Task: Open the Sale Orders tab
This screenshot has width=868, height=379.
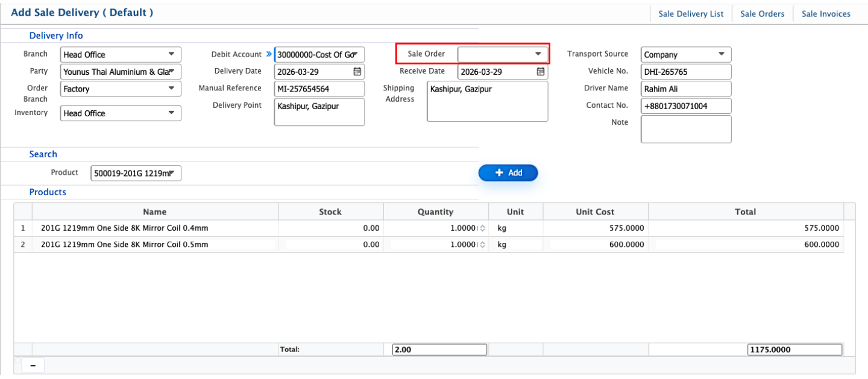Action: (x=762, y=14)
